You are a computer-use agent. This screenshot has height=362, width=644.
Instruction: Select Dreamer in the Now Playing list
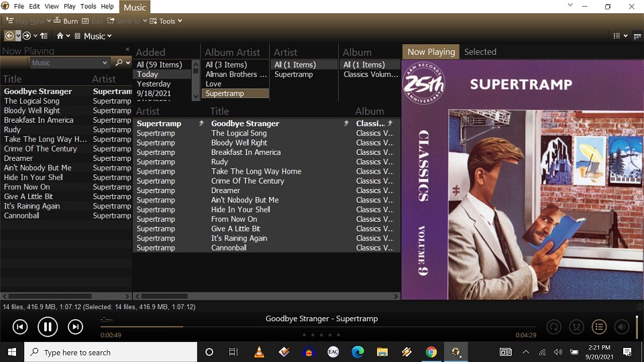[66, 158]
